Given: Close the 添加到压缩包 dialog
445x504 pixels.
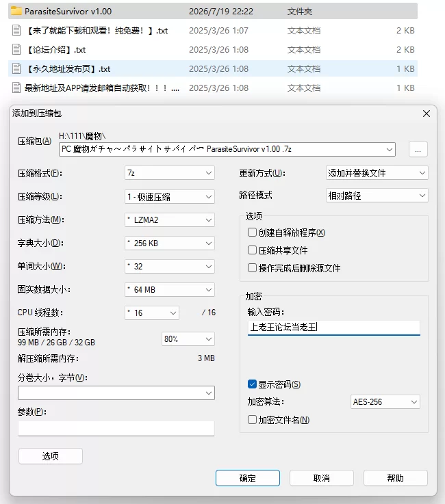Looking at the screenshot, I should pos(427,114).
